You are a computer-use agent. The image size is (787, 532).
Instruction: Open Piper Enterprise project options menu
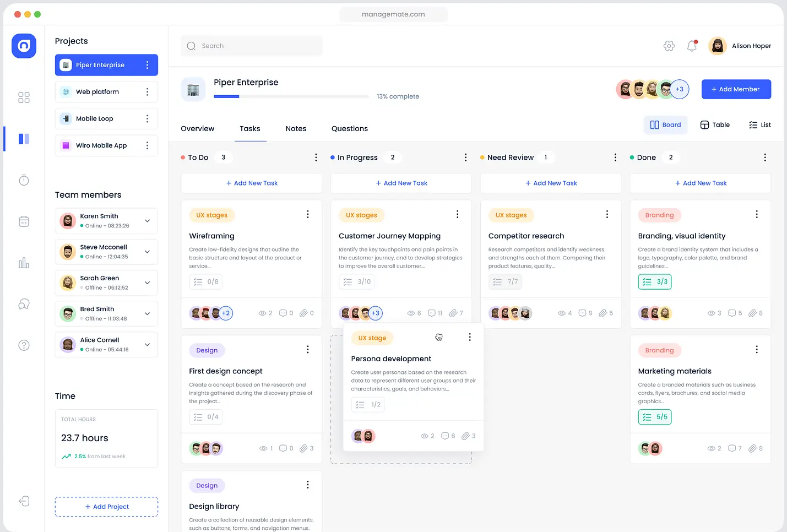click(147, 65)
